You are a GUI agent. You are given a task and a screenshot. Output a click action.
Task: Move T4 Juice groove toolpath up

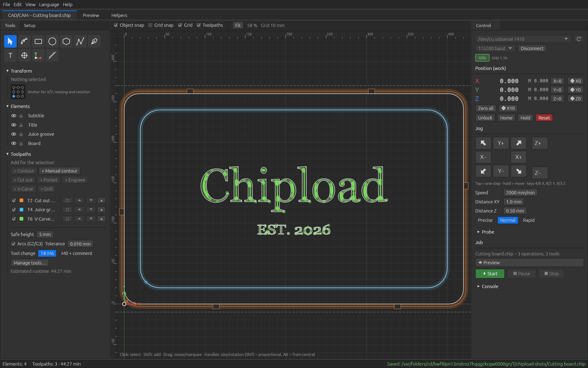coord(79,210)
